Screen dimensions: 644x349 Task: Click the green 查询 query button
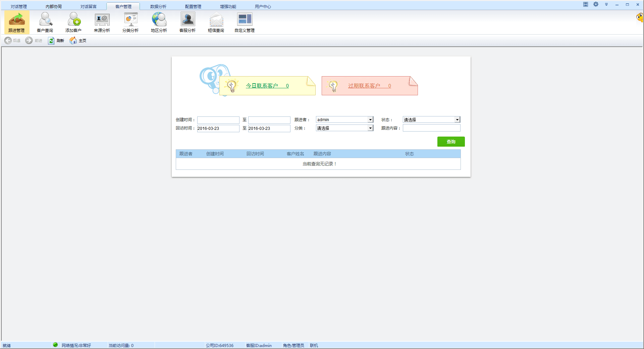(x=451, y=142)
